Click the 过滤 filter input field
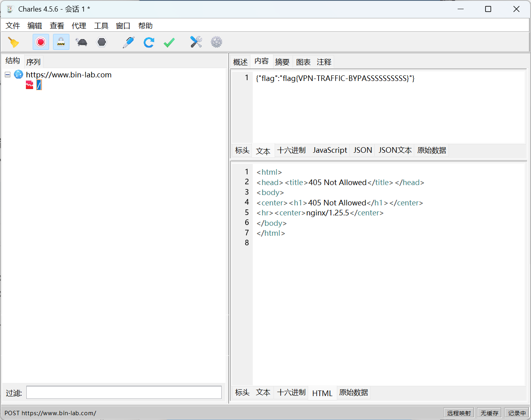 pos(124,392)
